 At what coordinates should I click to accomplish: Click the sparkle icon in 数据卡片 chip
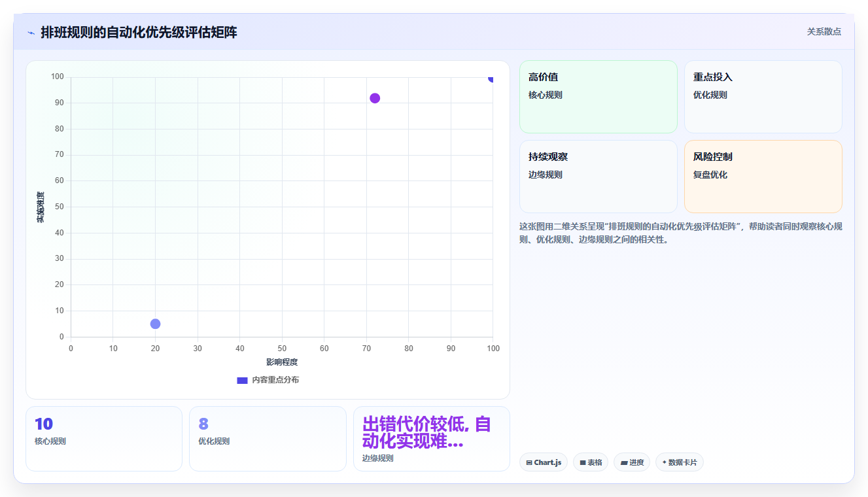tap(664, 462)
